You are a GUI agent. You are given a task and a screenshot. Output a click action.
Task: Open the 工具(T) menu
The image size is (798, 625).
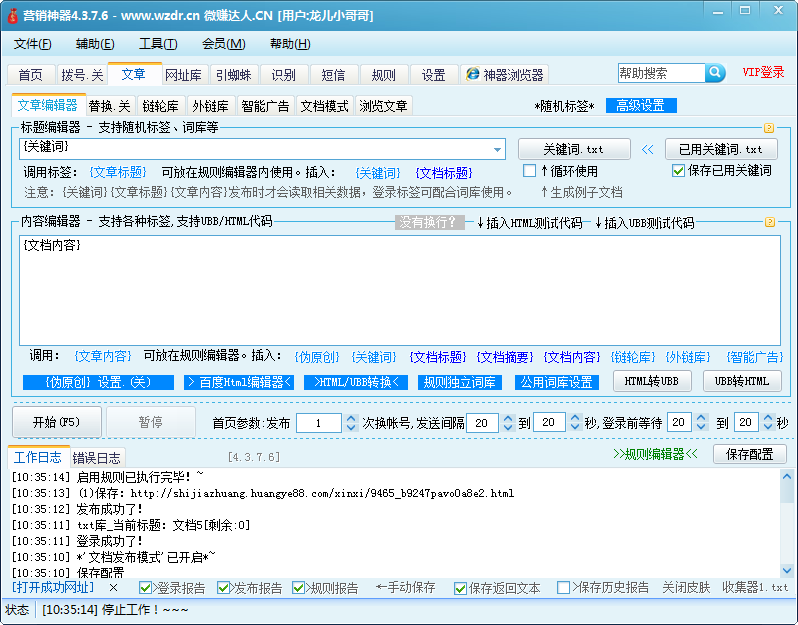coord(158,44)
